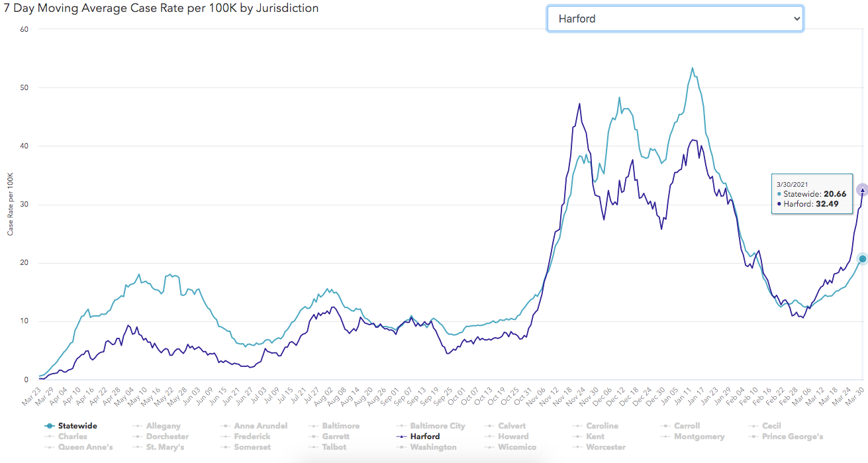Screen dimensions: 868x463
Task: Click the Carroll legend label
Action: pos(687,426)
